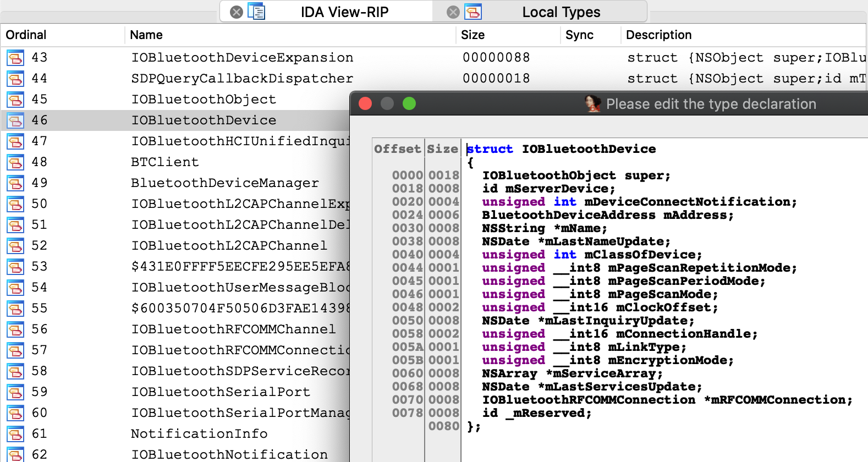This screenshot has width=868, height=462.
Task: Click the icon beside BluetoothDeviceManager
Action: [x=15, y=183]
